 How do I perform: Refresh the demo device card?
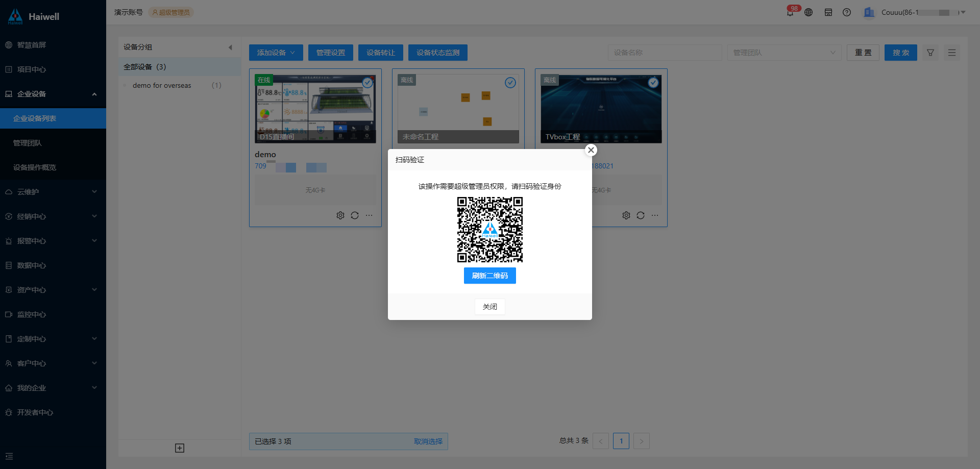(355, 215)
